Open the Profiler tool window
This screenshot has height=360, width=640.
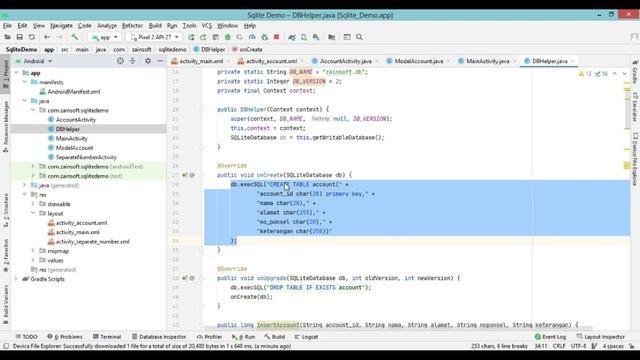[x=209, y=337]
